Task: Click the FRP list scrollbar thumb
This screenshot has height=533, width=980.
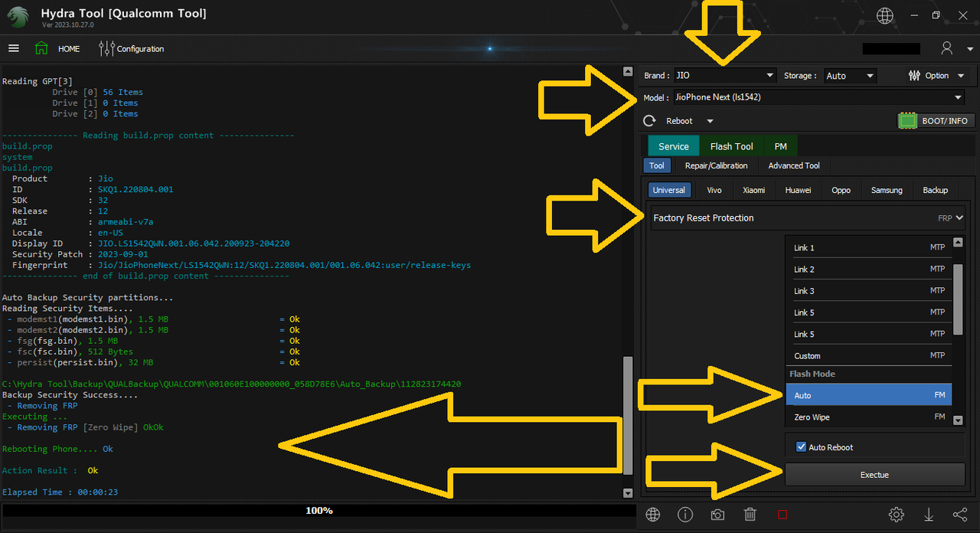Action: (x=958, y=299)
